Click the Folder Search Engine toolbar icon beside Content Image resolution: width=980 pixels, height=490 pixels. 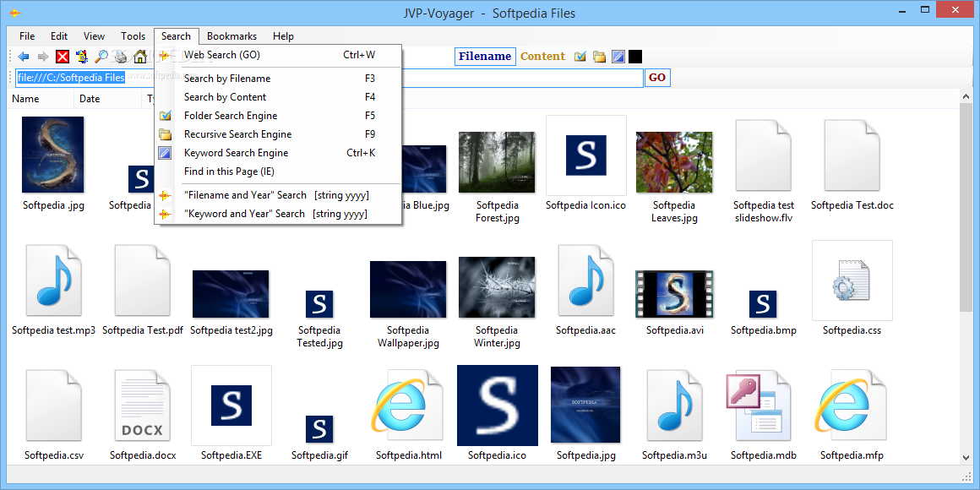tap(580, 57)
